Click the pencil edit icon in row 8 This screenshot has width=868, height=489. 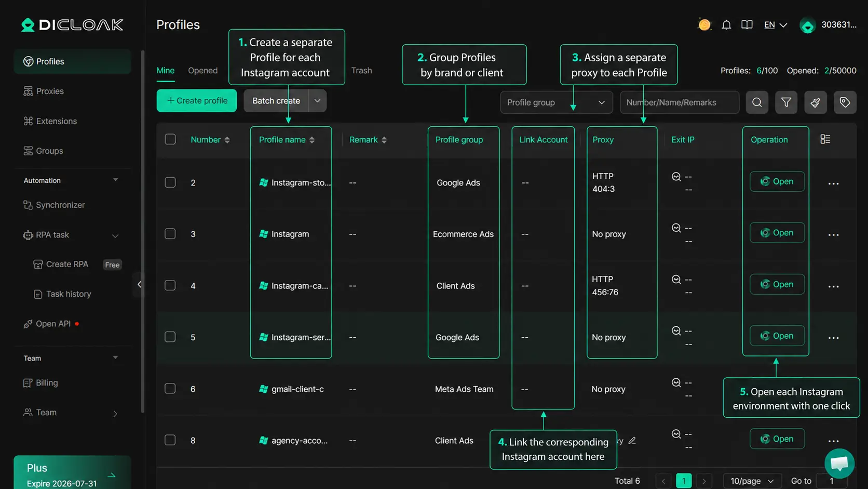tap(632, 441)
